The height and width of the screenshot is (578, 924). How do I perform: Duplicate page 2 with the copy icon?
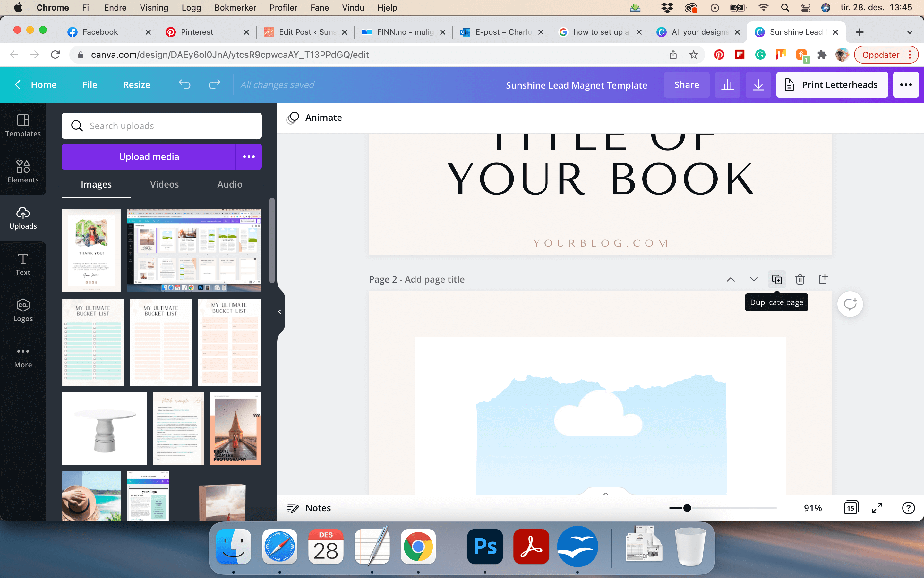[777, 279]
